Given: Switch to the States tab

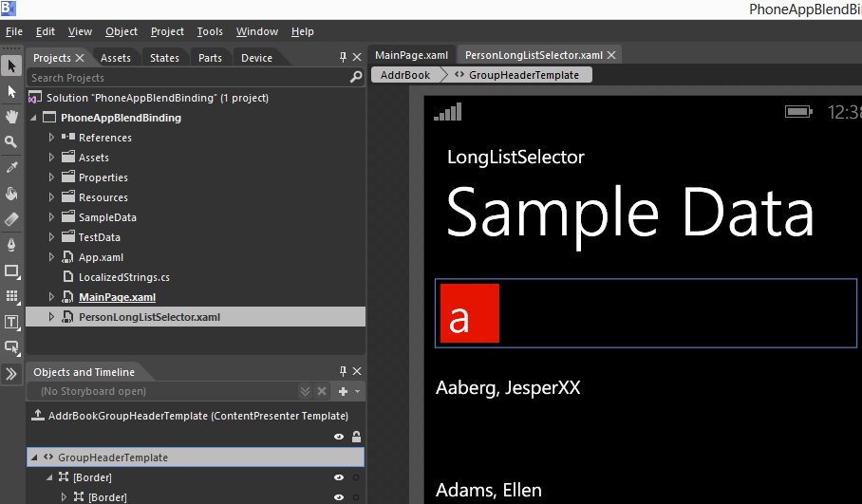Looking at the screenshot, I should click(164, 58).
